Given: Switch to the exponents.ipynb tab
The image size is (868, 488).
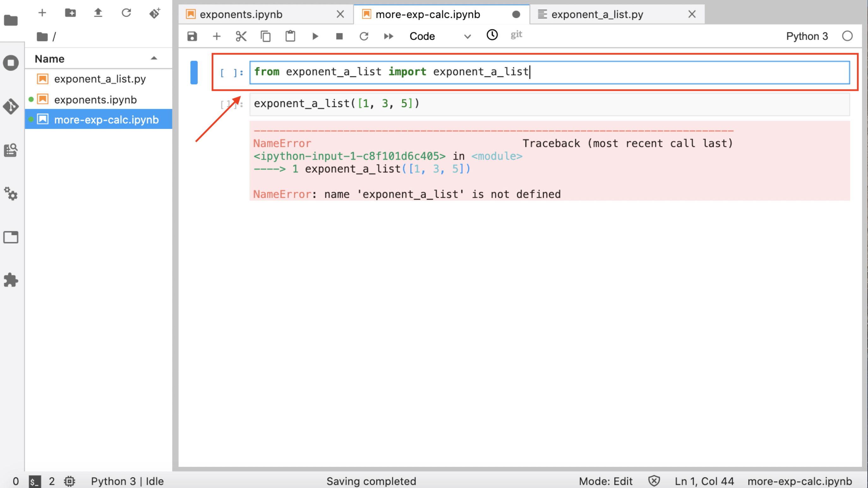Looking at the screenshot, I should point(241,15).
